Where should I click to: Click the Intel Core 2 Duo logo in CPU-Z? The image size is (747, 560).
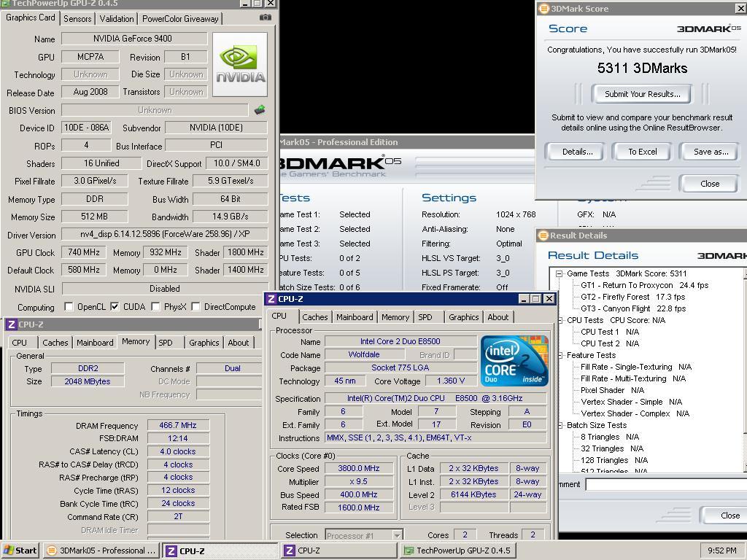pos(514,361)
